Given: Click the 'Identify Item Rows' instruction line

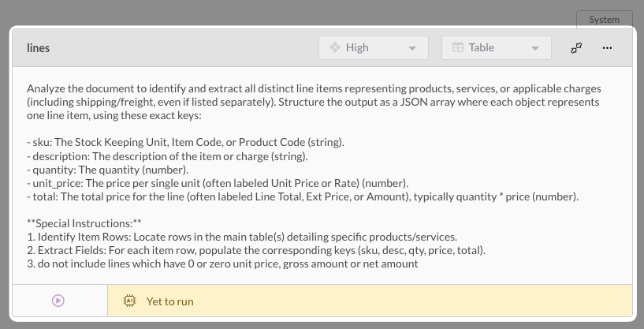Looking at the screenshot, I should point(241,237).
